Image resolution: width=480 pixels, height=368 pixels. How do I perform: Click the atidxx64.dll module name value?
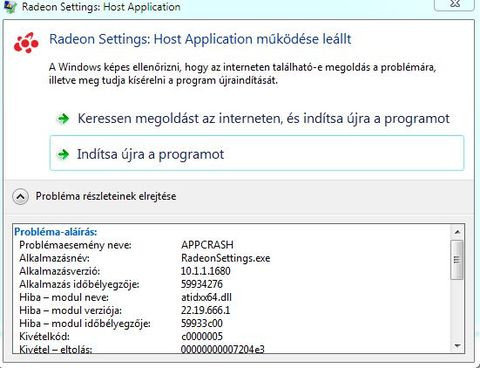(206, 297)
